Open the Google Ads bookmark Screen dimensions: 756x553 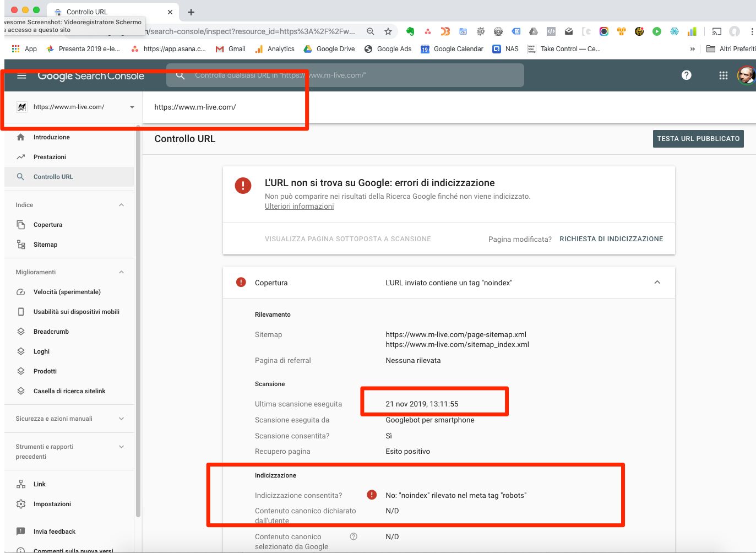click(388, 49)
